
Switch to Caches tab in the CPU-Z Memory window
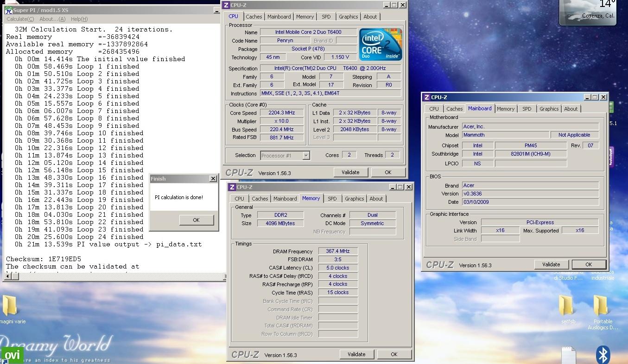[260, 199]
